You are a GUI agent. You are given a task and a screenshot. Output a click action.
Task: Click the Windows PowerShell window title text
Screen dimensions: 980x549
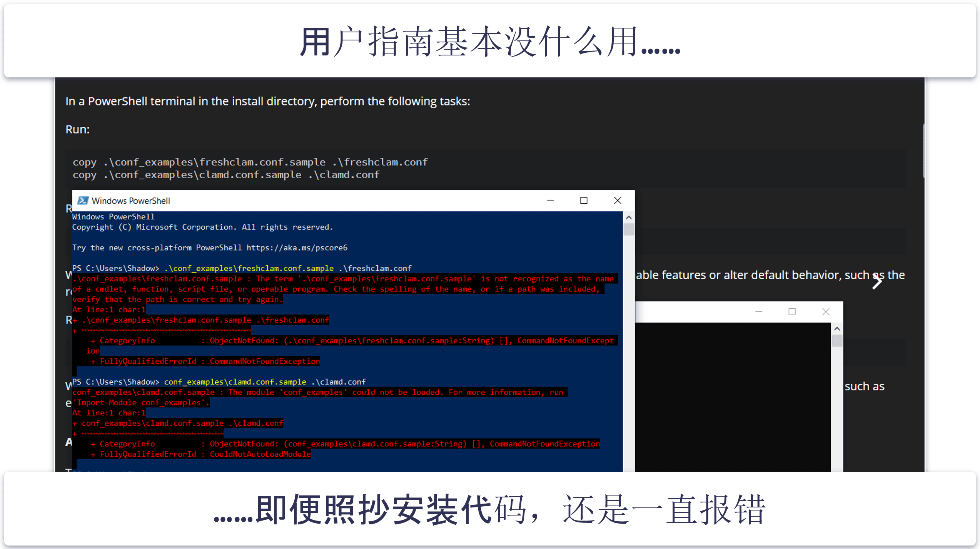(x=131, y=201)
